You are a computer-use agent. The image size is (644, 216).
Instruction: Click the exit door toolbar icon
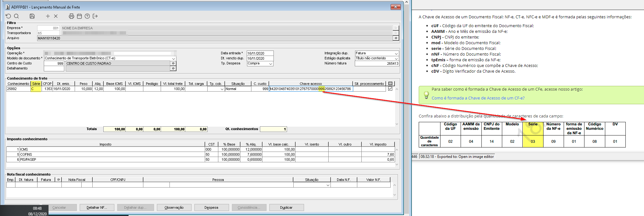click(95, 16)
